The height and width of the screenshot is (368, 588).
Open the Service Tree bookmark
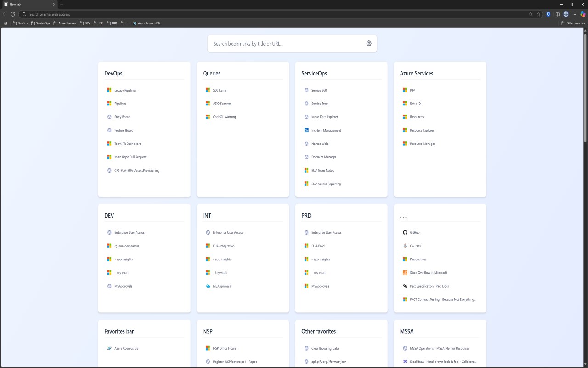coord(319,103)
